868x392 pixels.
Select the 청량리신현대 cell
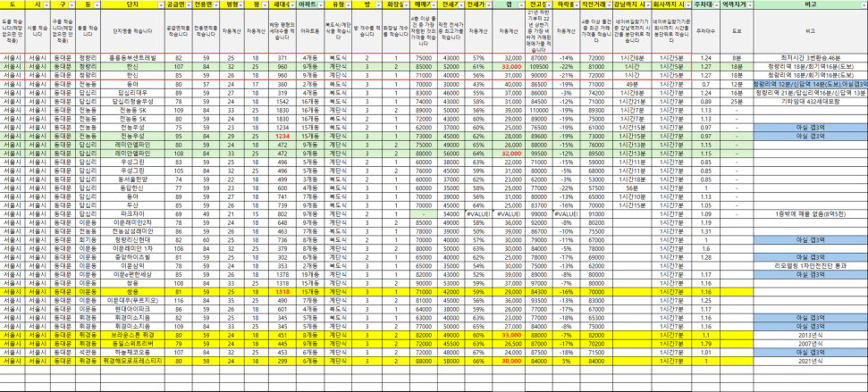[133, 241]
